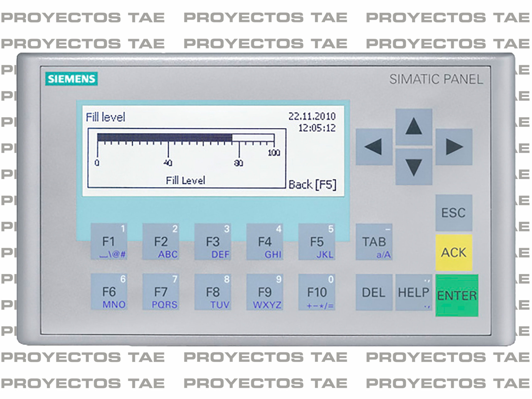Push the F4 GHI key
This screenshot has width=532, height=399.
265,241
